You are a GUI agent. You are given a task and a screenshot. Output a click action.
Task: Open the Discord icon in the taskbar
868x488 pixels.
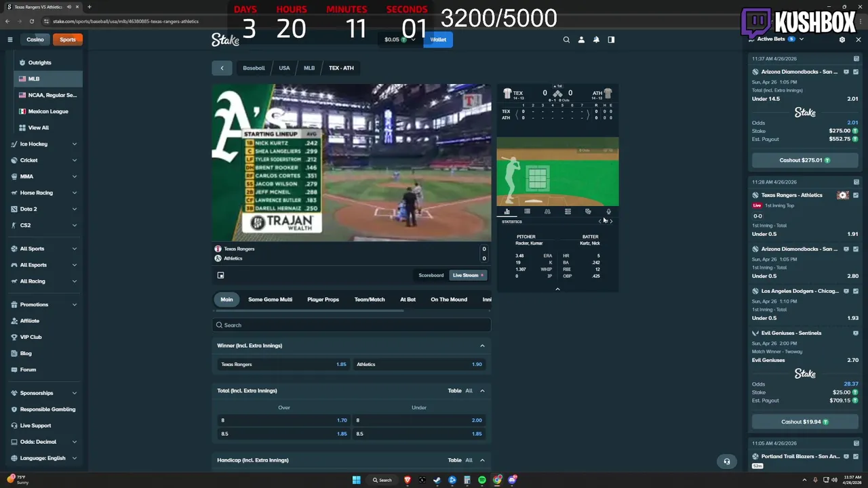pos(512,480)
